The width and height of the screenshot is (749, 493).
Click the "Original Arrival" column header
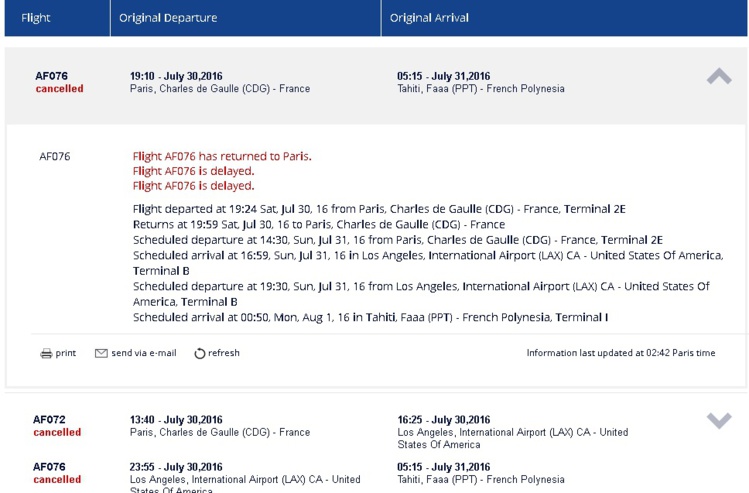coord(429,18)
